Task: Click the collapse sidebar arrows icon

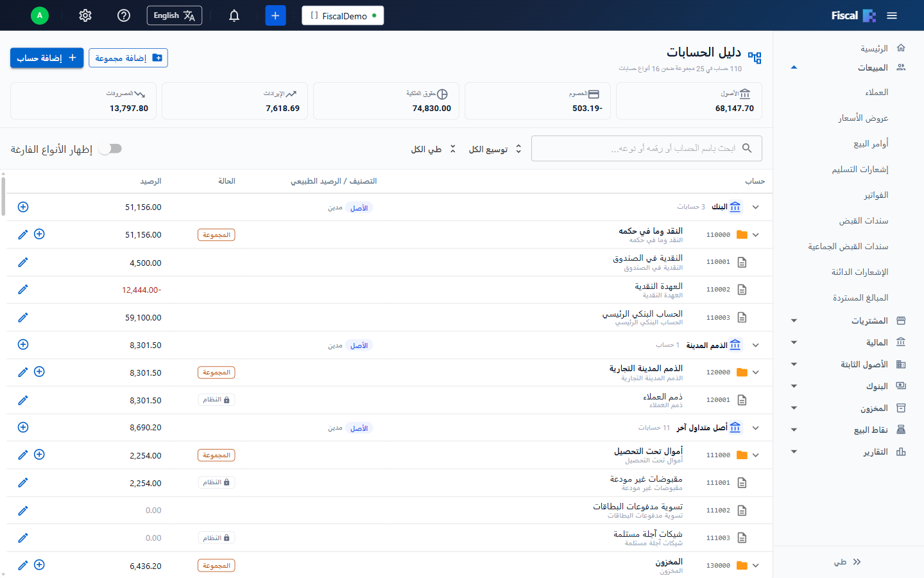Action: click(x=857, y=562)
